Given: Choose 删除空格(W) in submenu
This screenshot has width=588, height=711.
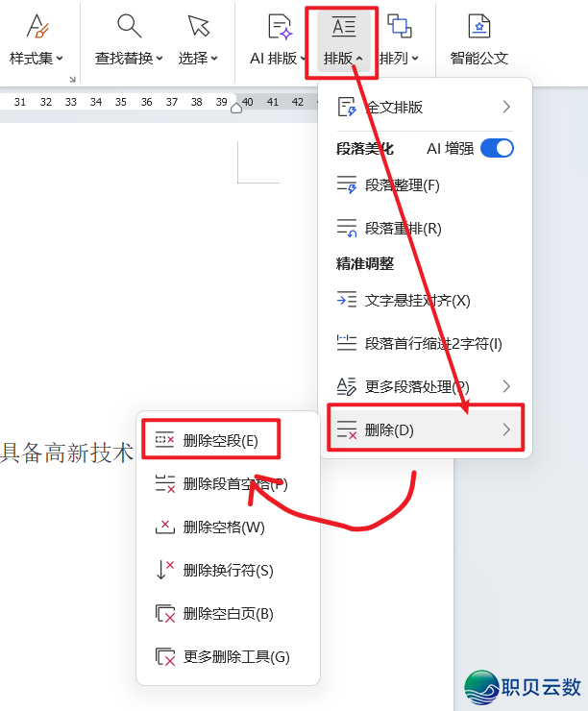Looking at the screenshot, I should [x=228, y=527].
